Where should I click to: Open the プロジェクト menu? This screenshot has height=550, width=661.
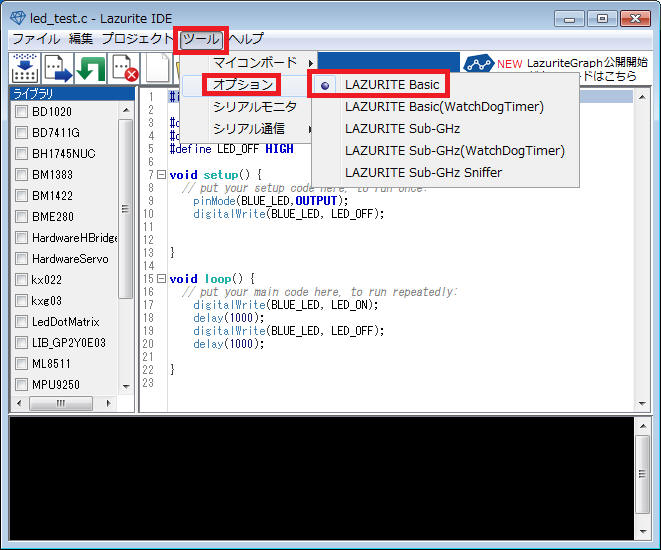137,39
